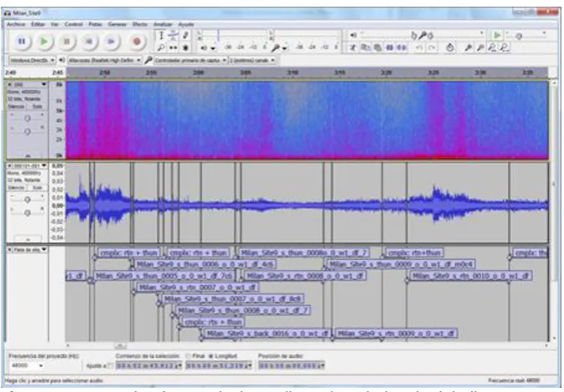564x392 pixels.
Task: Open the project frequency 48000 dropdown
Action: click(x=41, y=365)
